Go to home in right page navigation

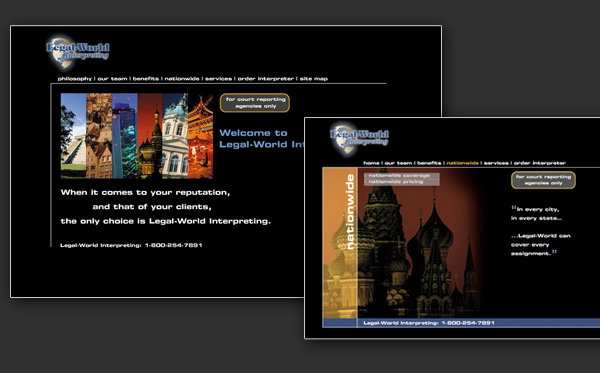(371, 163)
